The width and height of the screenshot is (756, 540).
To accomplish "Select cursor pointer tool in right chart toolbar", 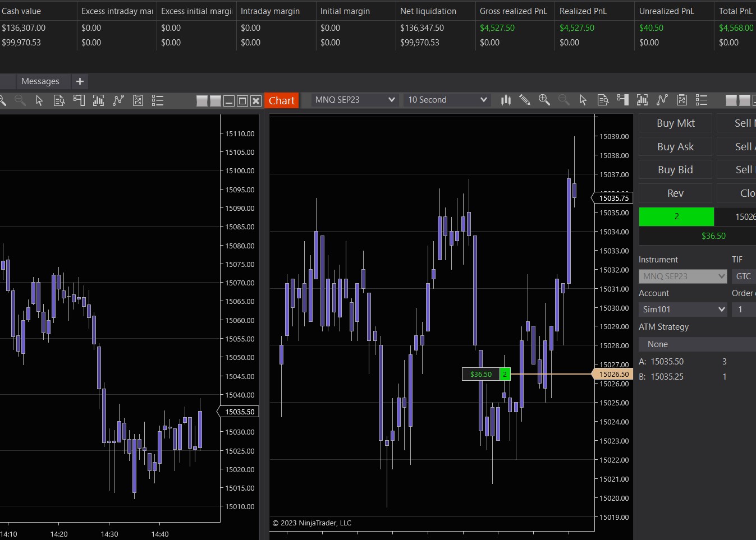I will pos(583,100).
